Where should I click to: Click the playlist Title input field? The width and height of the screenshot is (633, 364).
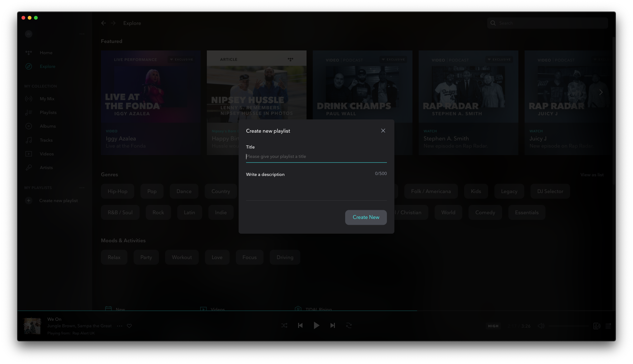pyautogui.click(x=316, y=157)
